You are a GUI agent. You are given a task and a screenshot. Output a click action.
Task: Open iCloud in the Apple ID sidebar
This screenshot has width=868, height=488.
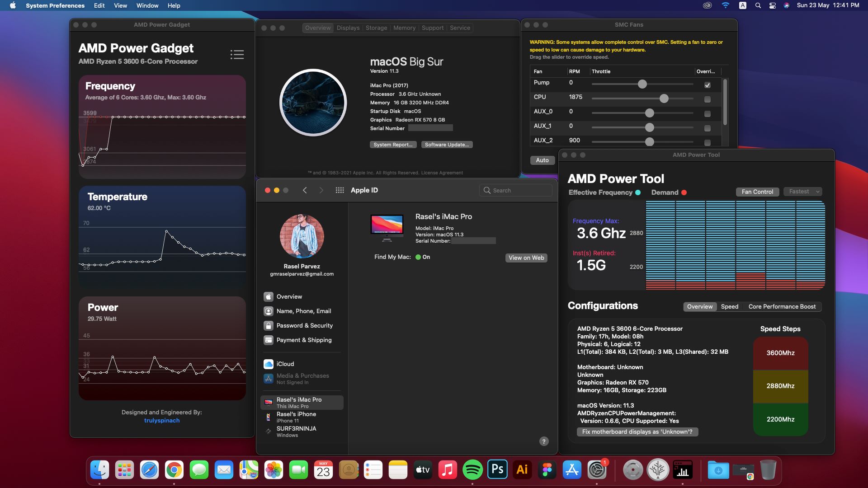(x=285, y=364)
